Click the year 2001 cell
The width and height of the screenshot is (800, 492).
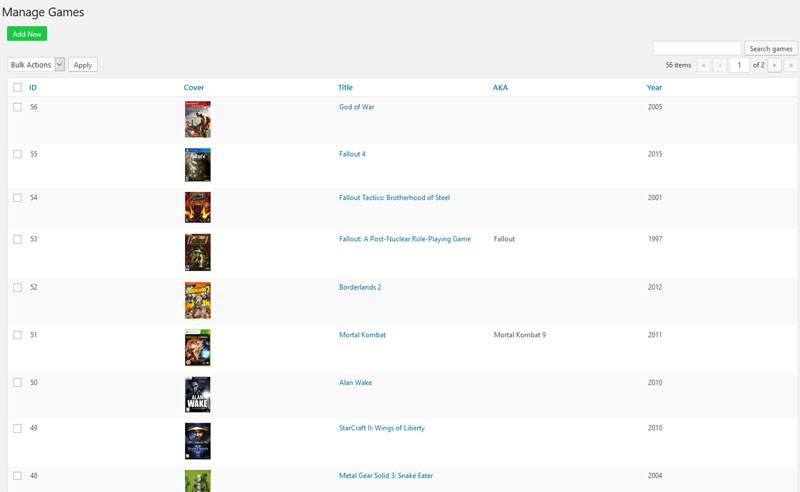655,198
